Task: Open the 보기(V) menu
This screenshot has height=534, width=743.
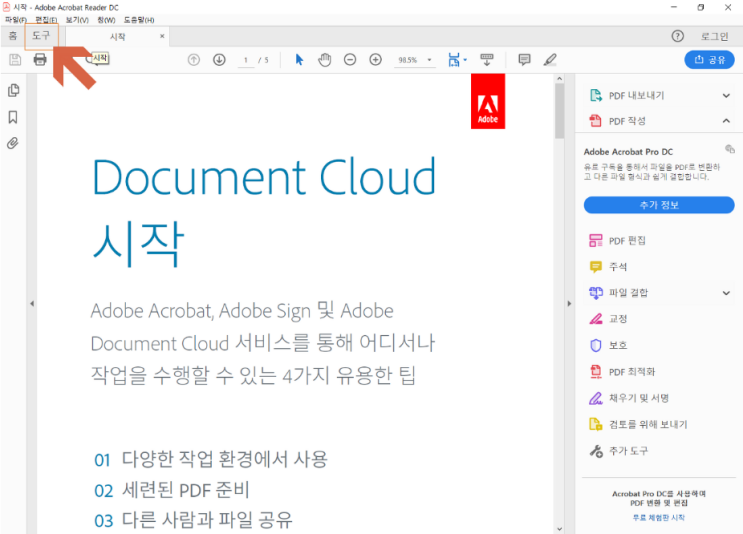Action: pyautogui.click(x=77, y=20)
